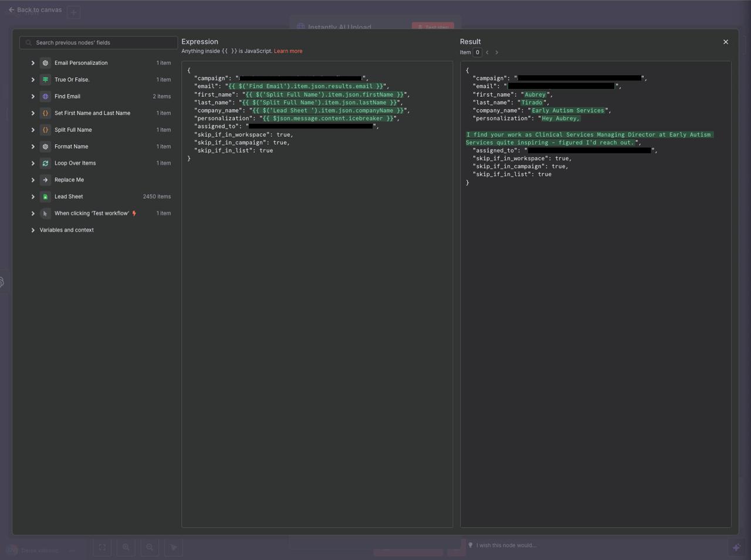Click the Lead Sheet spreadsheet icon
The height and width of the screenshot is (560, 751).
(45, 196)
